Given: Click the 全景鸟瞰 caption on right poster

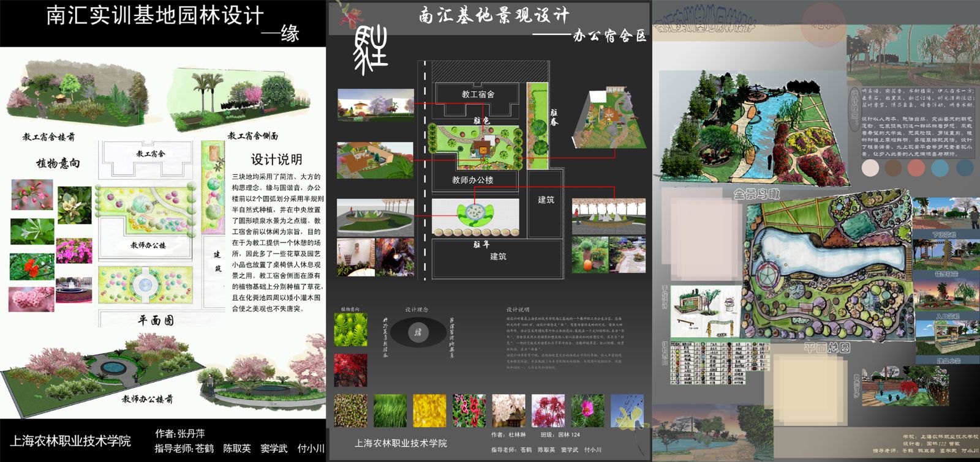Looking at the screenshot, I should pos(757,194).
